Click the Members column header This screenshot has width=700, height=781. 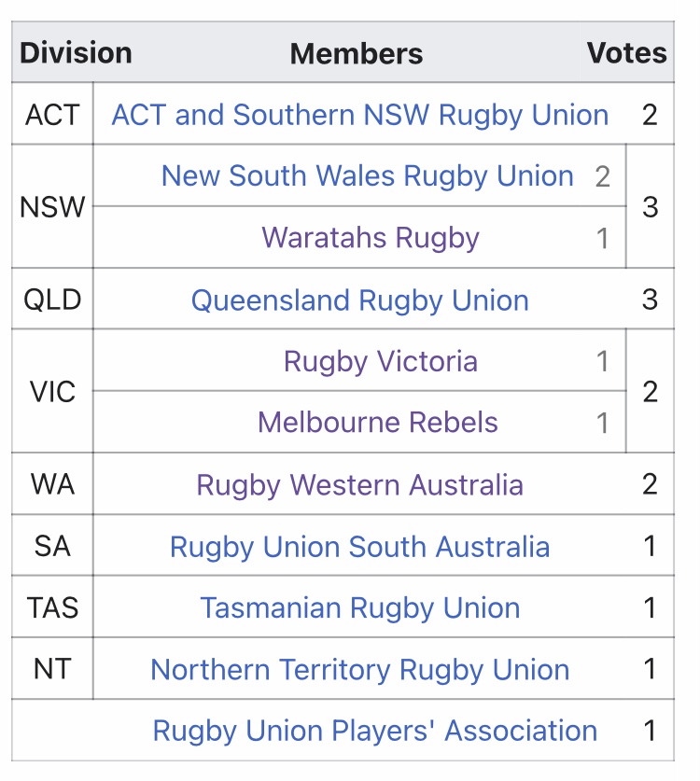coord(357,53)
